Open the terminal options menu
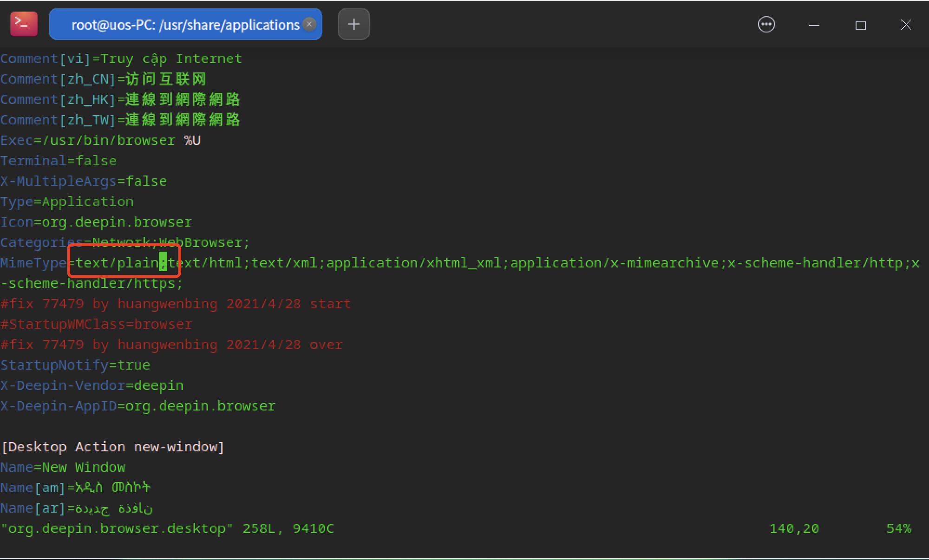This screenshot has height=560, width=929. 766,24
